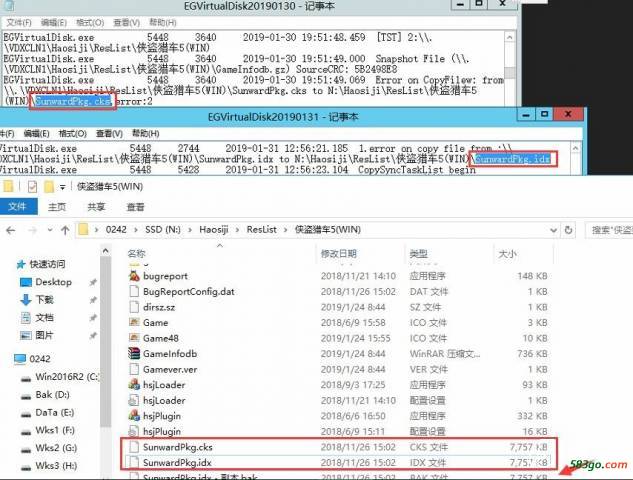Click highlighted SunwardPkg.idx text in 20190131 log
This screenshot has width=633, height=480.
click(x=512, y=159)
